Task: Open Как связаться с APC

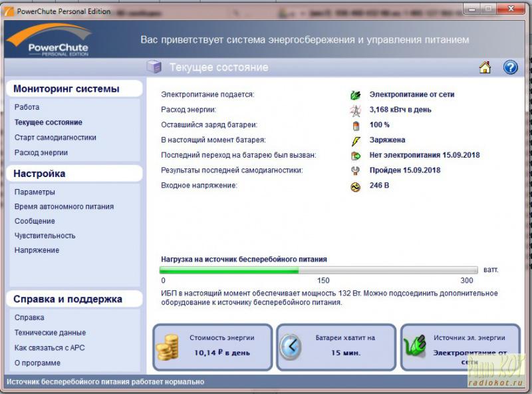Action: tap(49, 348)
